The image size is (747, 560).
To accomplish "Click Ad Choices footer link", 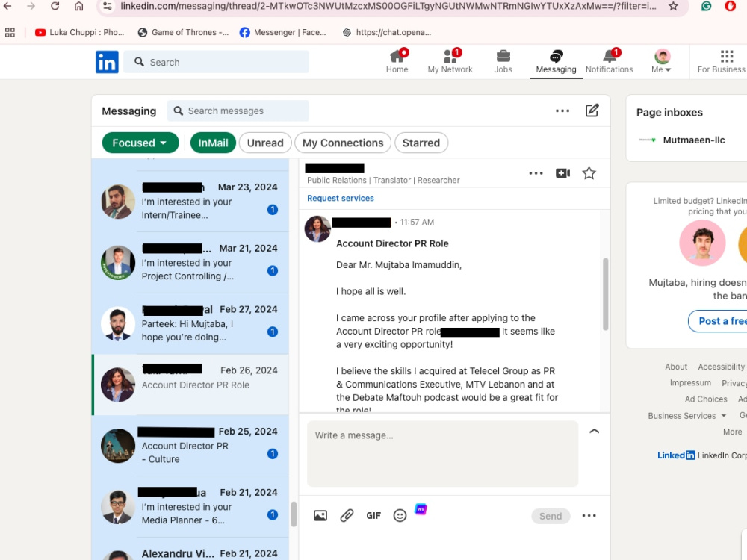I will [706, 399].
